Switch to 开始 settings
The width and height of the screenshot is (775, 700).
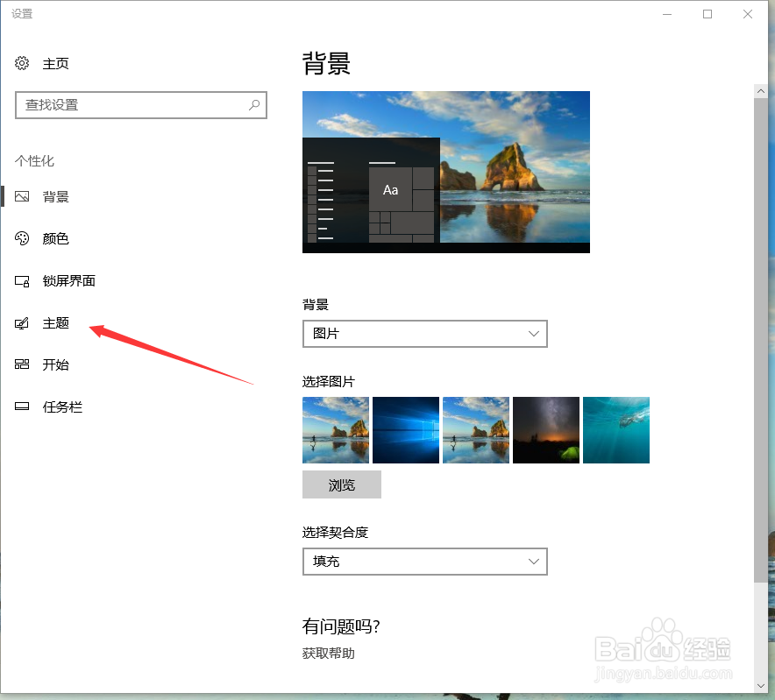[x=55, y=364]
